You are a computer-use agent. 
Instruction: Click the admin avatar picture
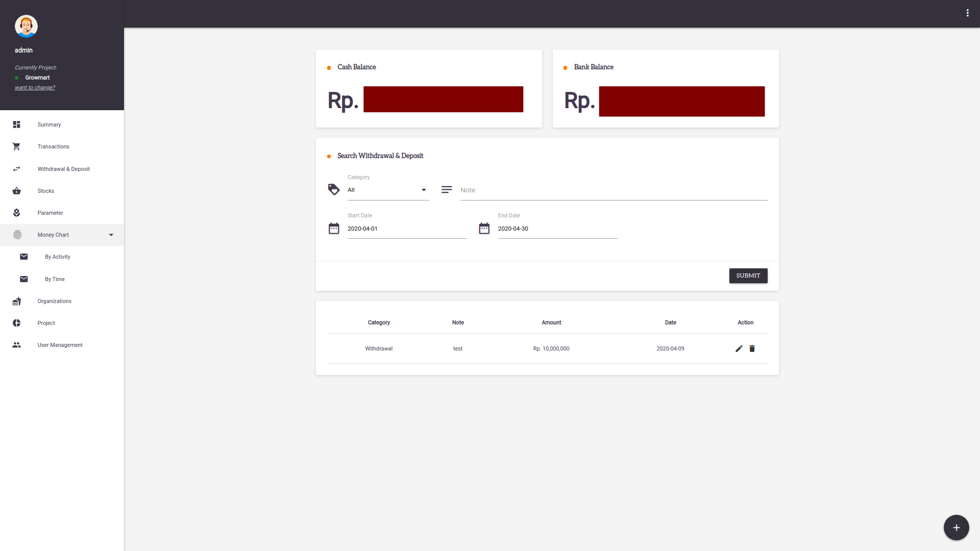click(26, 26)
